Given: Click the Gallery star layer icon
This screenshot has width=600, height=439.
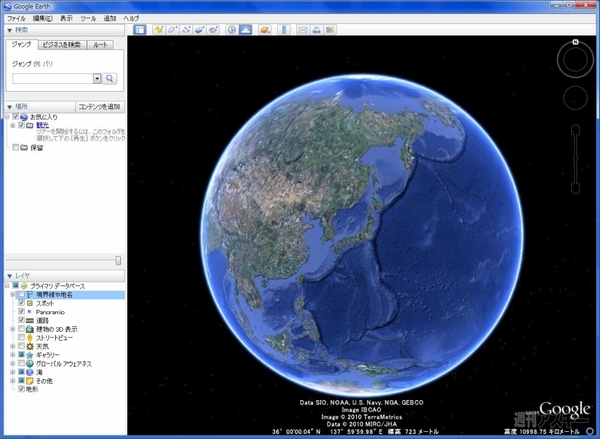Looking at the screenshot, I should pyautogui.click(x=30, y=355).
